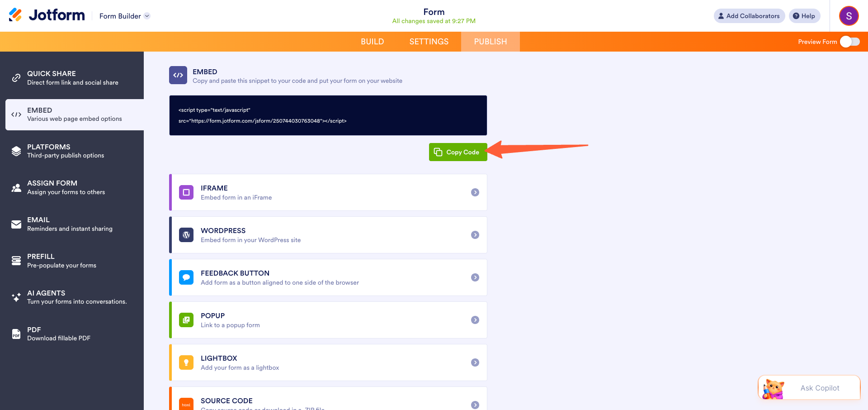
Task: Expand the POPUP embed option
Action: coord(475,320)
